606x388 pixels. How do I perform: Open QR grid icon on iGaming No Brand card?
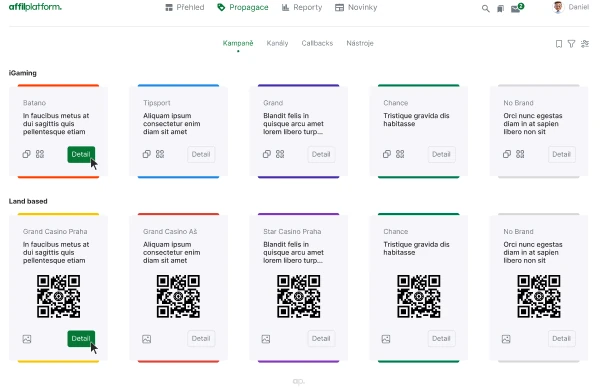(x=520, y=154)
